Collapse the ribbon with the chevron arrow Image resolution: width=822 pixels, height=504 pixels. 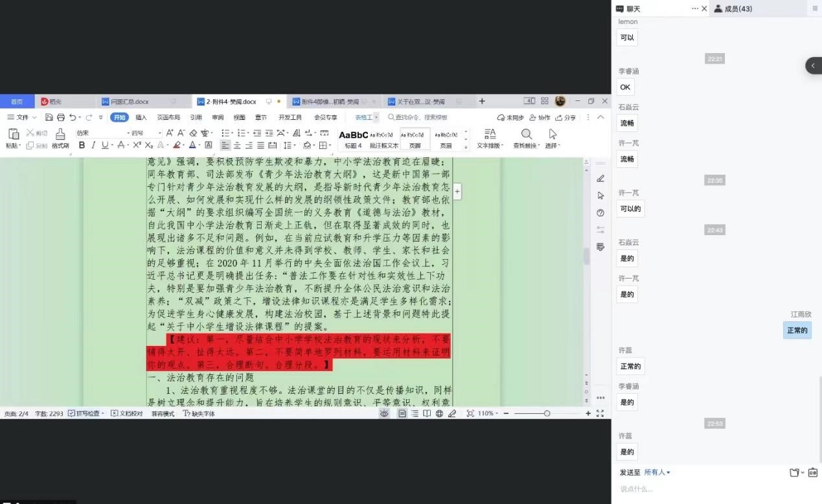click(x=600, y=117)
